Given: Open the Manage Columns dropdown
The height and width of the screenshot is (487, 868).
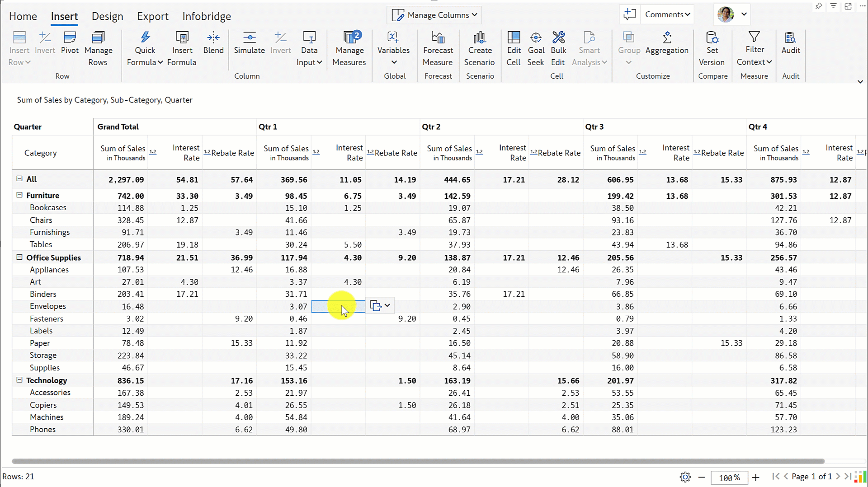Looking at the screenshot, I should coord(434,15).
